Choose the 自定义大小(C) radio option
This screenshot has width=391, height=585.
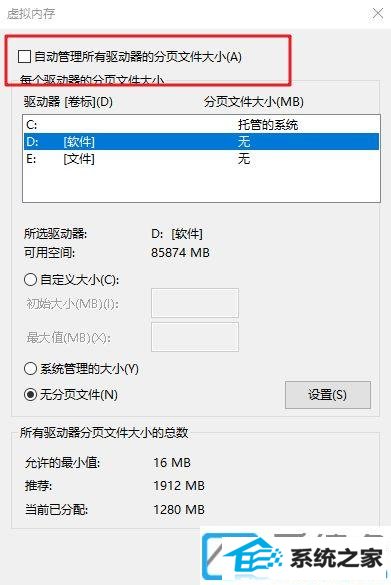(30, 279)
